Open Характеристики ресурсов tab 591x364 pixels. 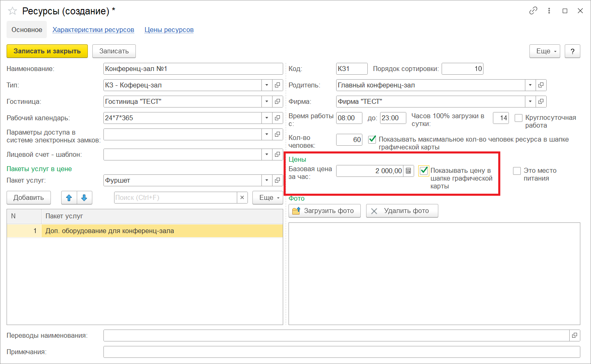pos(93,30)
